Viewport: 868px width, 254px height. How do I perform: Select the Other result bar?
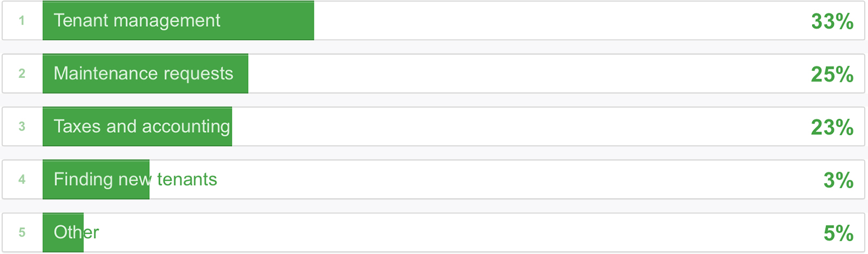(x=63, y=232)
